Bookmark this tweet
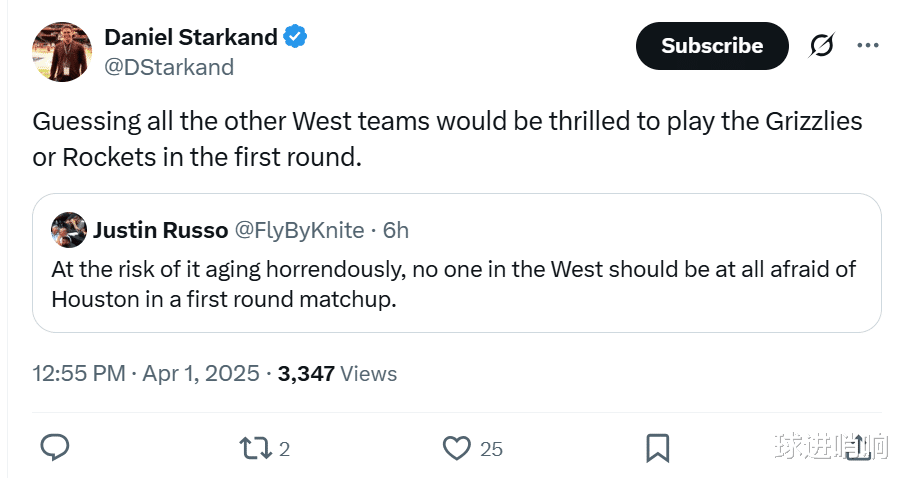 tap(657, 447)
